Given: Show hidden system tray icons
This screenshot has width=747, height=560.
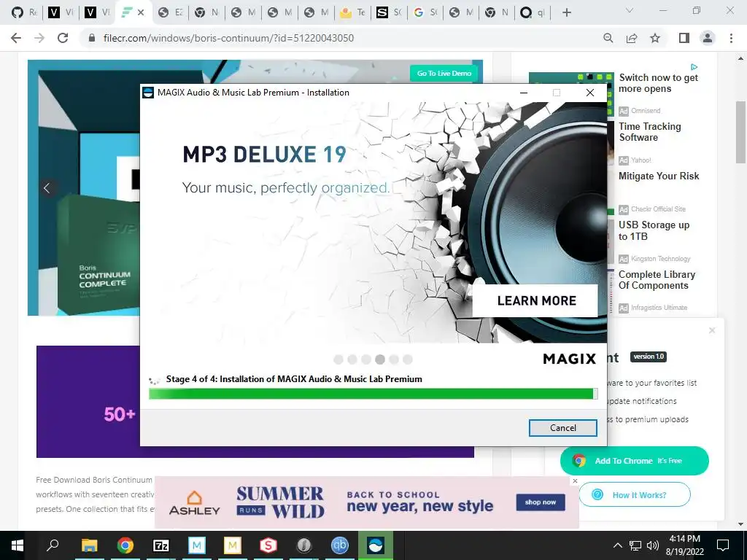Looking at the screenshot, I should (617, 545).
